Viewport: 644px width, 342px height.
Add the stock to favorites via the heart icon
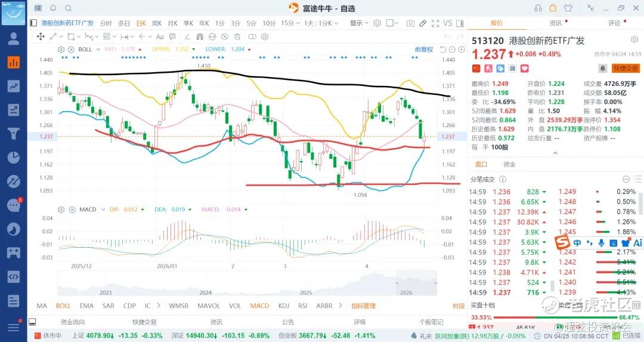(525, 68)
